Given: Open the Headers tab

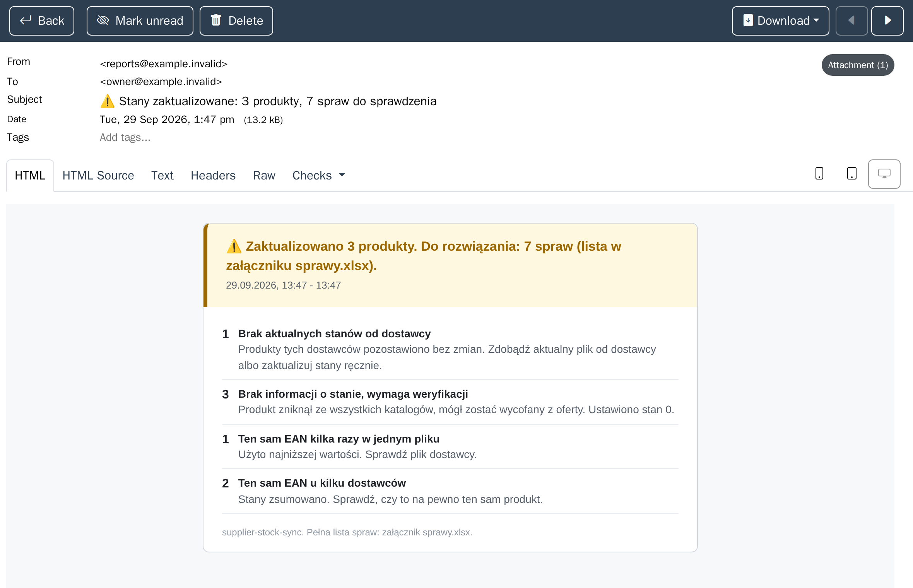Looking at the screenshot, I should click(213, 176).
